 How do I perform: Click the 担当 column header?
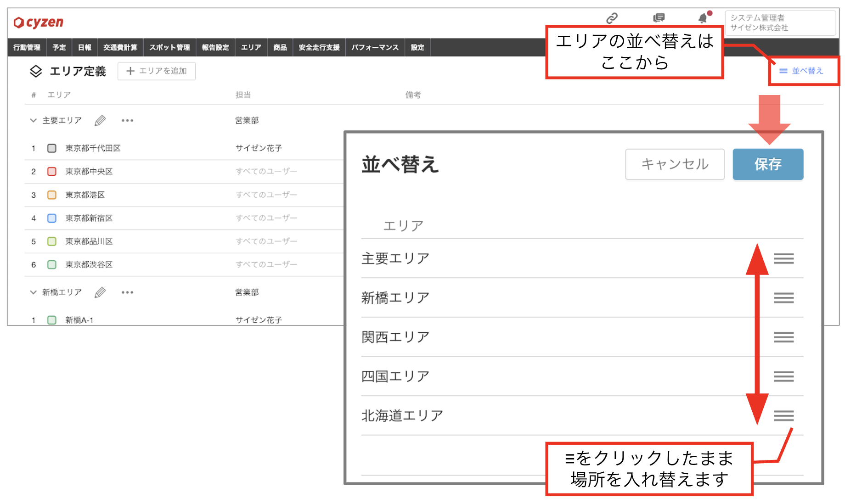point(243,95)
